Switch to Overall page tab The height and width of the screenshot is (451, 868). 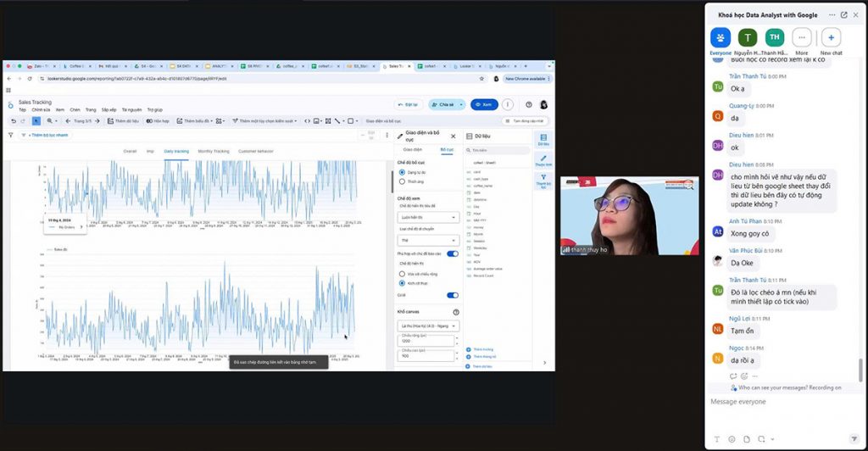(130, 151)
